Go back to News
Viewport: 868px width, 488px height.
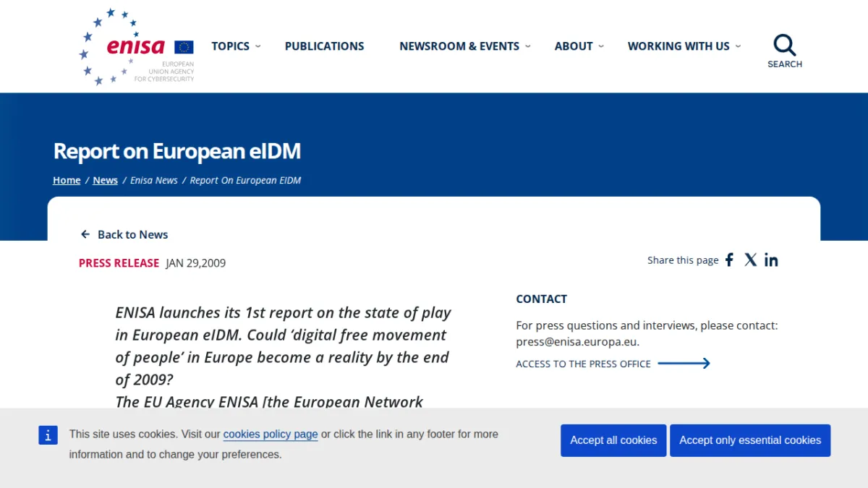pos(132,234)
